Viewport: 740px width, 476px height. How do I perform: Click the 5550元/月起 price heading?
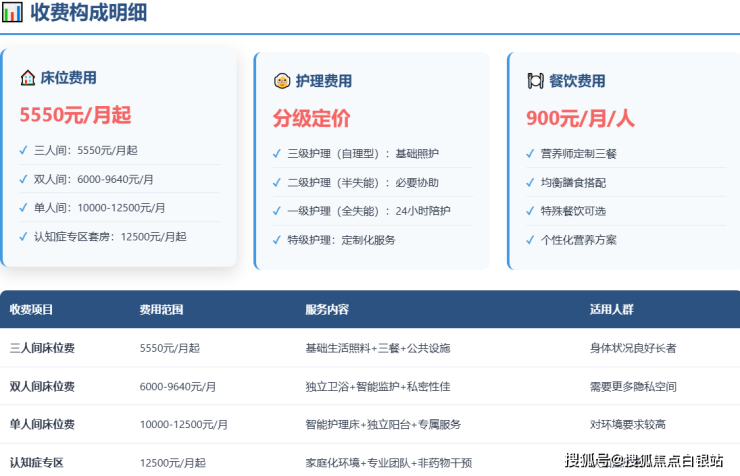(x=75, y=115)
